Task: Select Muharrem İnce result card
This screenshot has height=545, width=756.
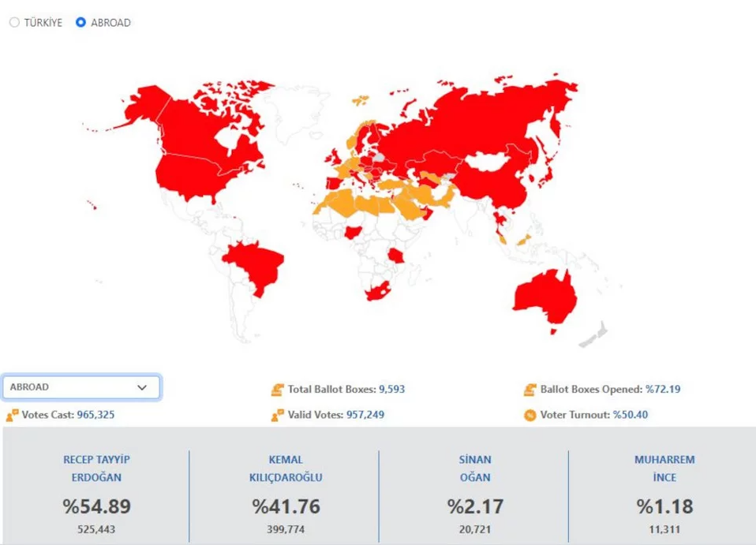Action: 664,493
